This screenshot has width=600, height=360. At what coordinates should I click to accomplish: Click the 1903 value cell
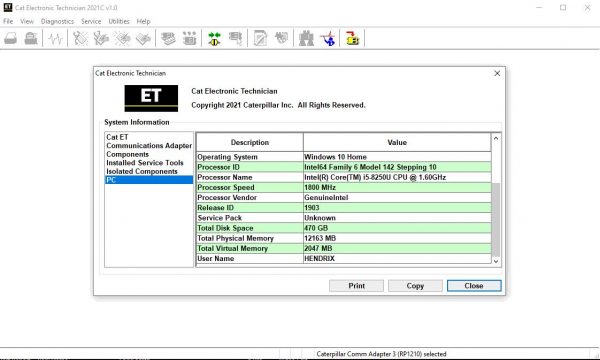pyautogui.click(x=397, y=208)
